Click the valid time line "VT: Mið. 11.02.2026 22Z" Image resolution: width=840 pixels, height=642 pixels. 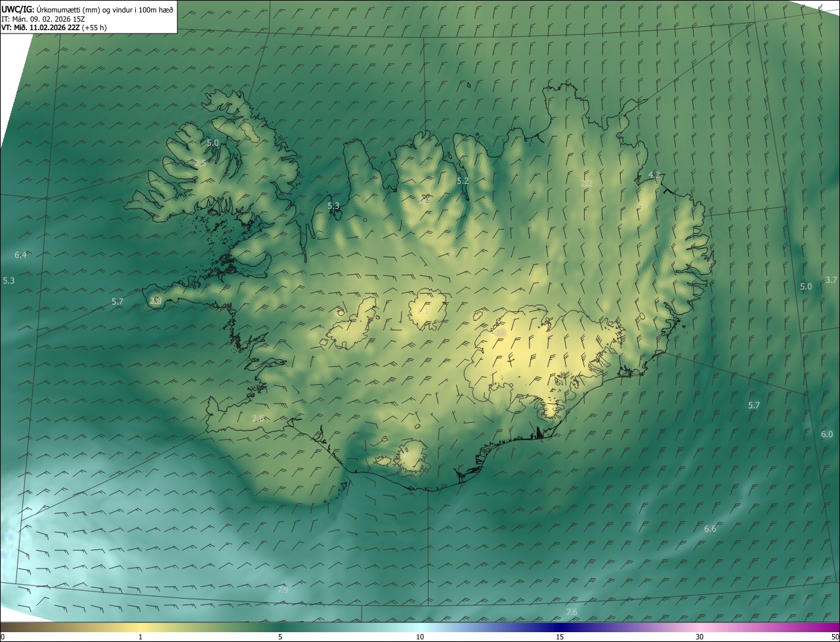point(54,28)
